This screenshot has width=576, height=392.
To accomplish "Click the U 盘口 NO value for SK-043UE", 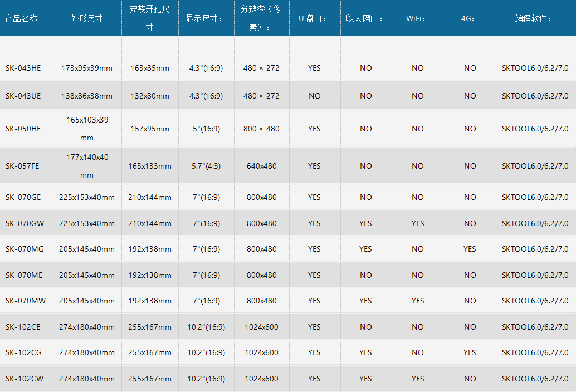I will pyautogui.click(x=314, y=96).
